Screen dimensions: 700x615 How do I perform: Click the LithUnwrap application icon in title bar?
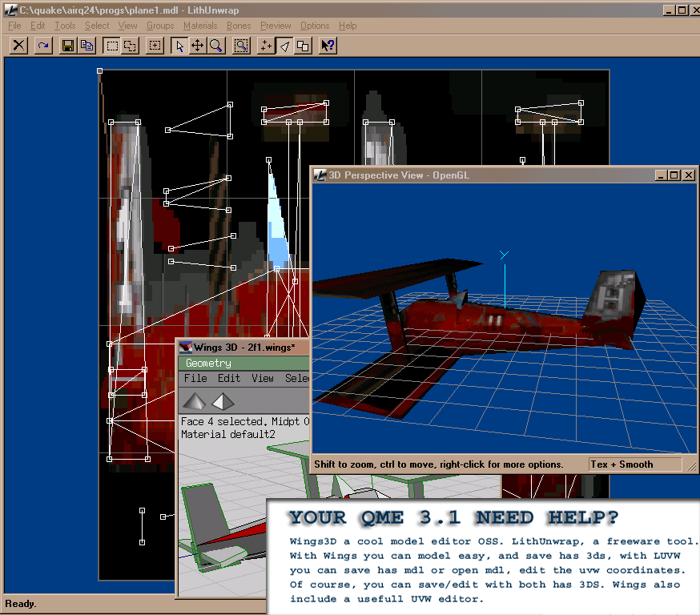(10, 10)
